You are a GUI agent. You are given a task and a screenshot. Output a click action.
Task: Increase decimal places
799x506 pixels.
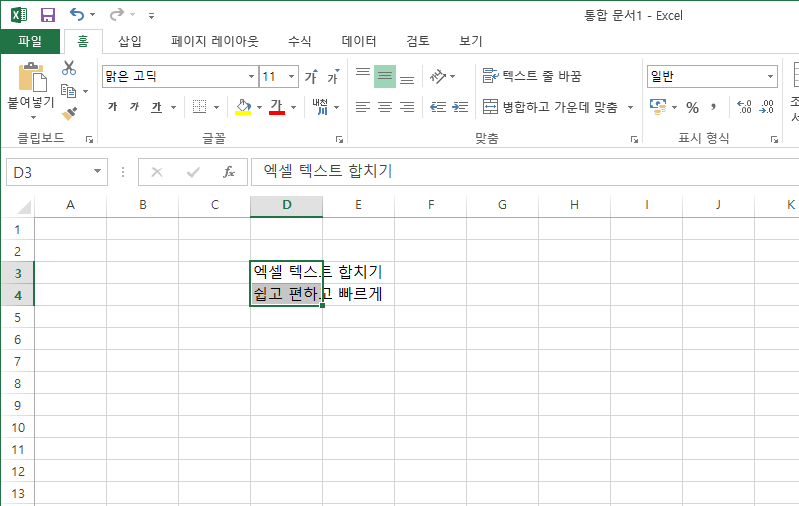click(744, 106)
